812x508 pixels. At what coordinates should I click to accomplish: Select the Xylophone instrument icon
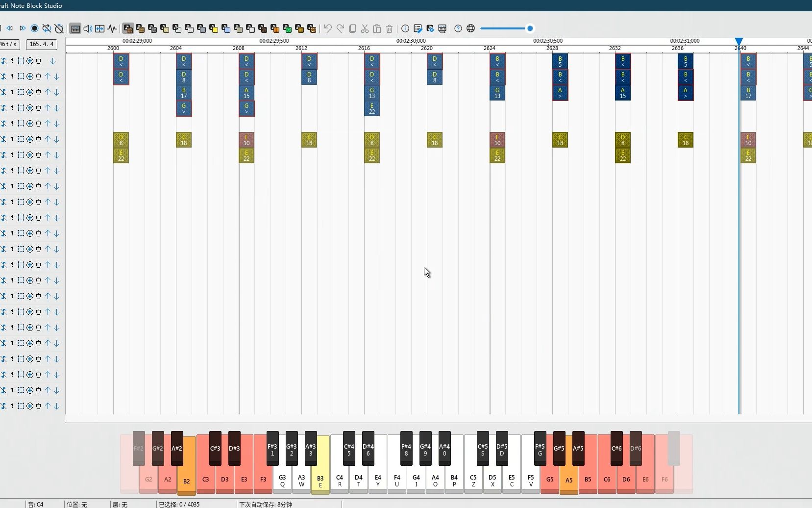click(x=238, y=28)
